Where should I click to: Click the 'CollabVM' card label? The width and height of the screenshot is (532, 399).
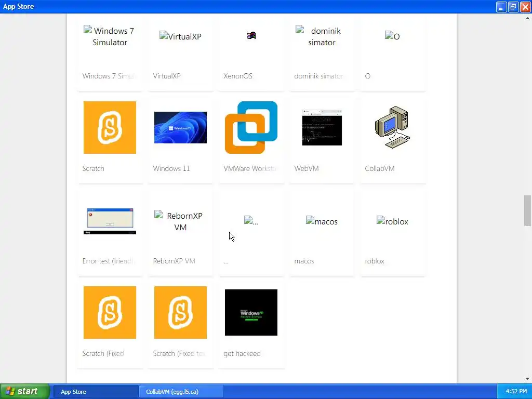tap(380, 169)
